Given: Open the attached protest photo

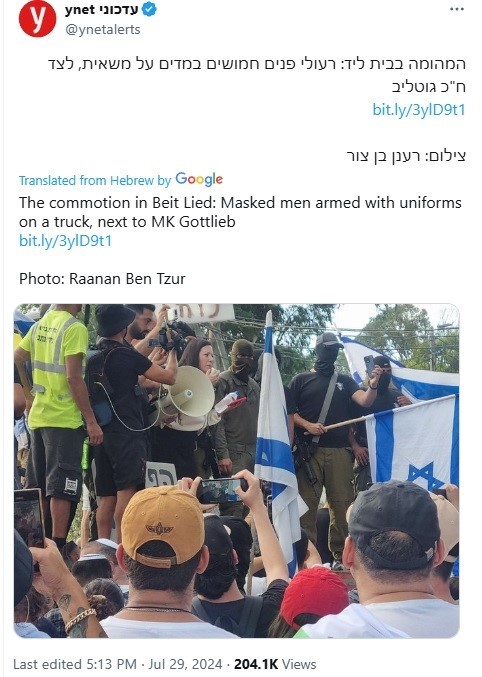Looking at the screenshot, I should [x=237, y=471].
